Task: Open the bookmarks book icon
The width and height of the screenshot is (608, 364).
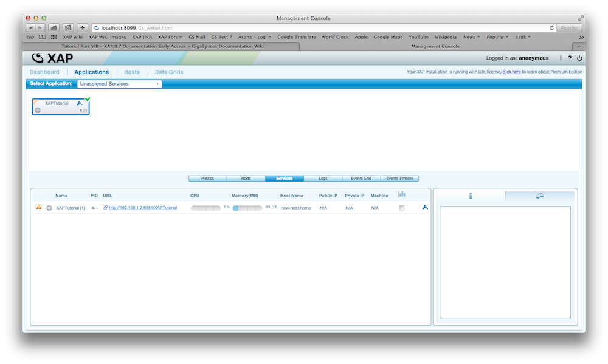Action: click(x=42, y=37)
